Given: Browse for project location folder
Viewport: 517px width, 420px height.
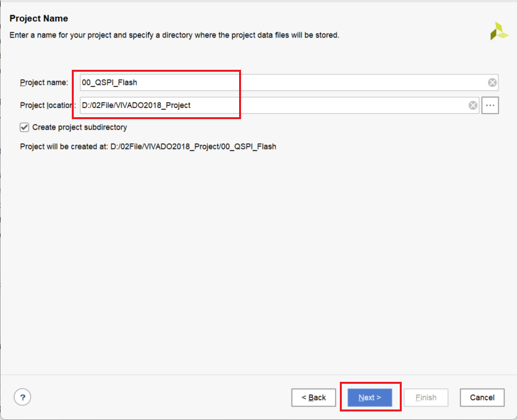Looking at the screenshot, I should (x=490, y=105).
